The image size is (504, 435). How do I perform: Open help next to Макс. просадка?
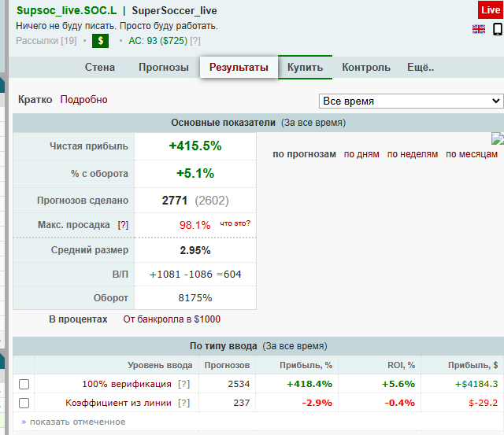tap(123, 225)
